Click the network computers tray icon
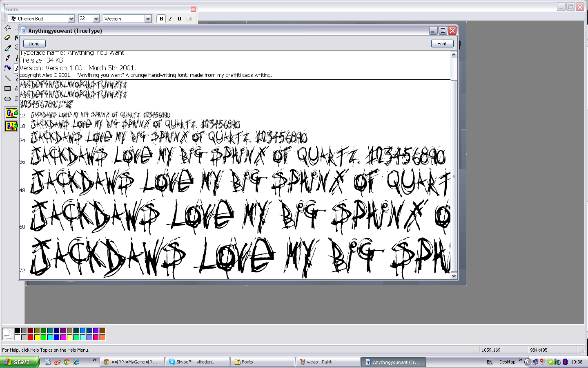The width and height of the screenshot is (588, 368). pyautogui.click(x=535, y=362)
